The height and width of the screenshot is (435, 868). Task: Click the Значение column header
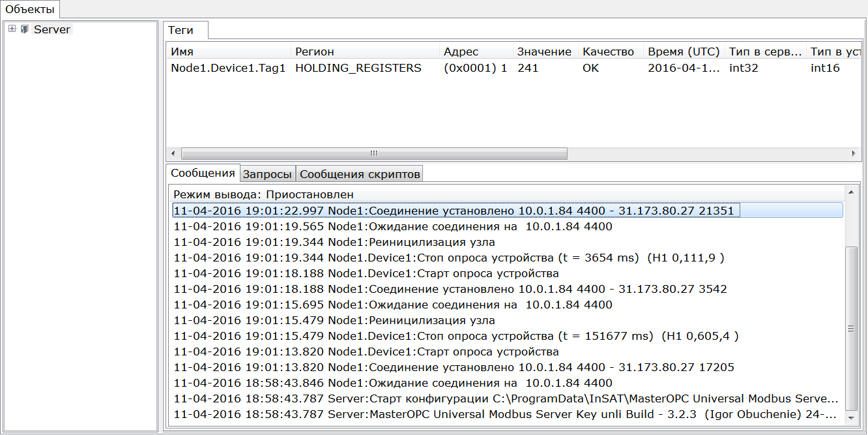(x=543, y=52)
